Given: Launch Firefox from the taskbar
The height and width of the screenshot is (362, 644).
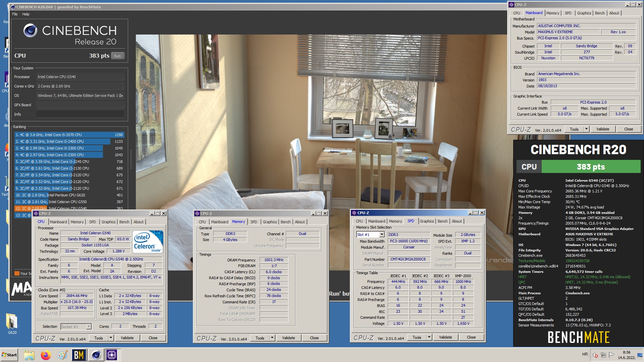Looking at the screenshot, I should click(46, 355).
